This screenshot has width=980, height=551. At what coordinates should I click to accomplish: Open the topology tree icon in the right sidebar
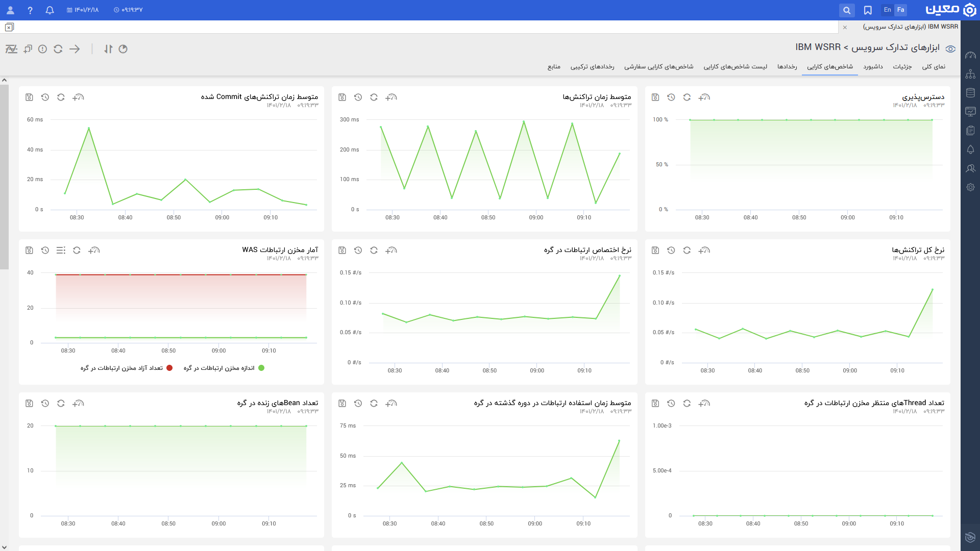point(971,74)
